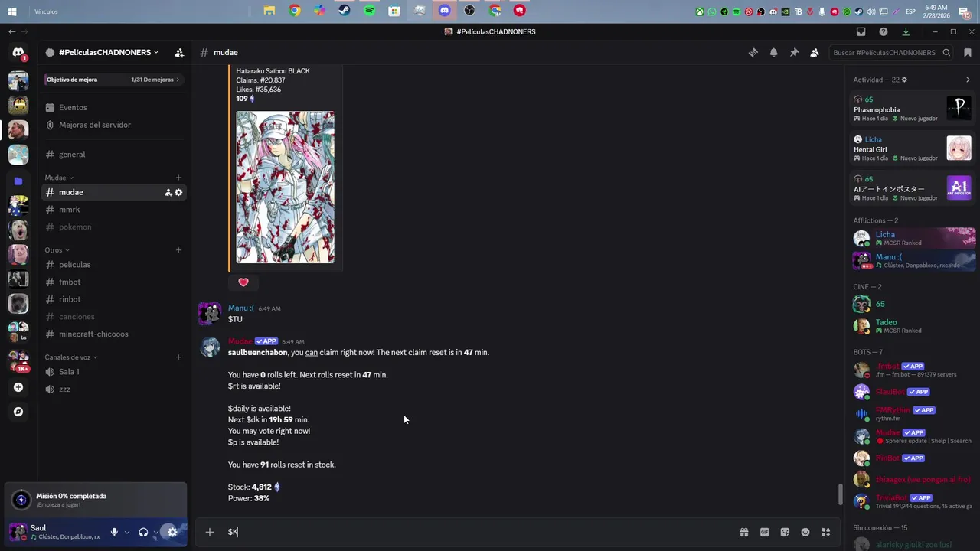Open invite icon on the mudae channel
This screenshot has width=980, height=551.
168,193
